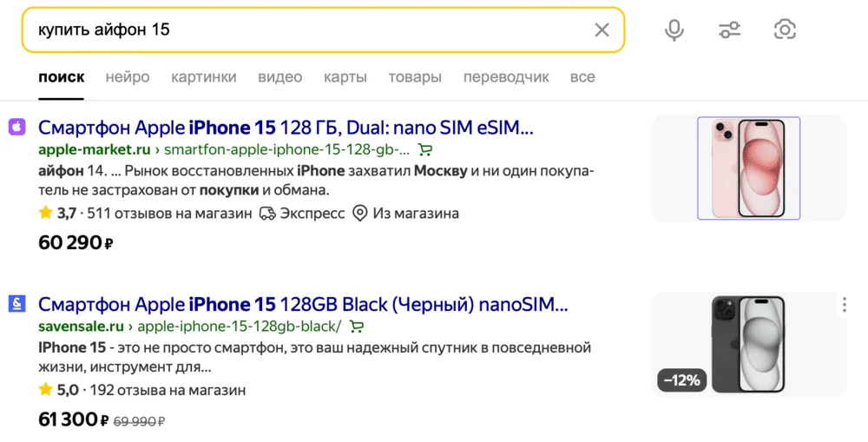Open search settings sliders icon
868x442 pixels.
pyautogui.click(x=729, y=30)
